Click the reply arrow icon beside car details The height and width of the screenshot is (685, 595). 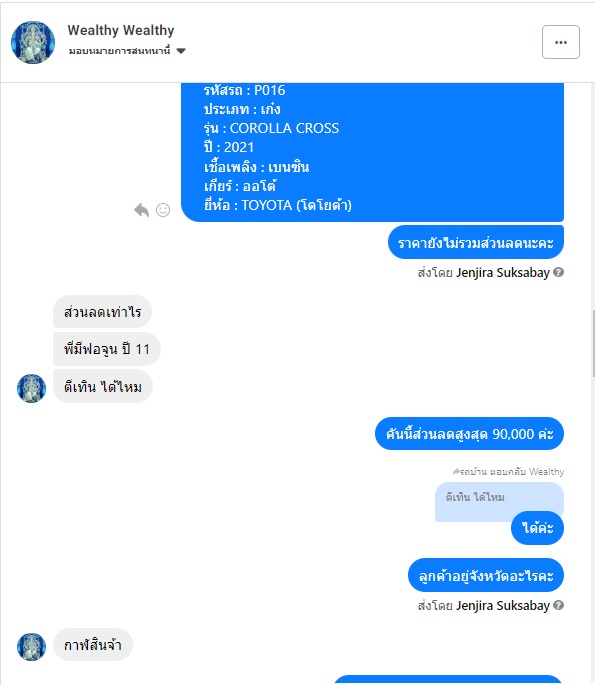(142, 210)
